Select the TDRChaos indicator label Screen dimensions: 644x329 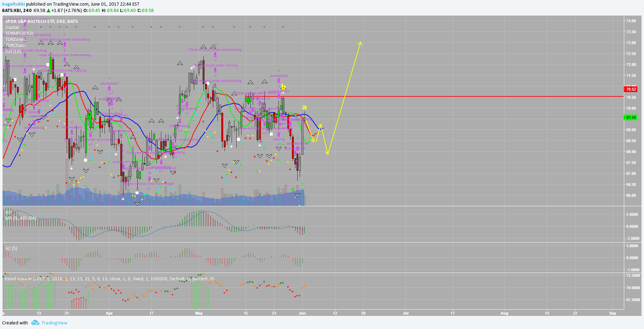[x=16, y=45]
